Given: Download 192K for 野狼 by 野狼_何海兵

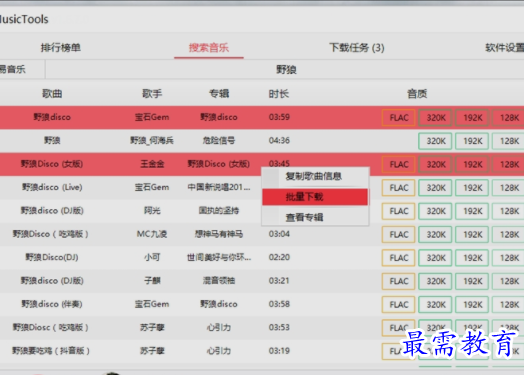Looking at the screenshot, I should point(472,141).
